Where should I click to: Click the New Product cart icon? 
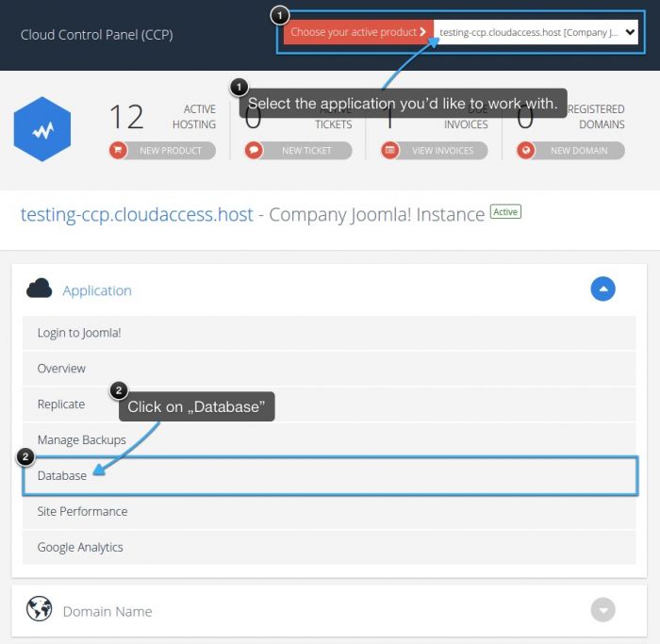point(118,150)
